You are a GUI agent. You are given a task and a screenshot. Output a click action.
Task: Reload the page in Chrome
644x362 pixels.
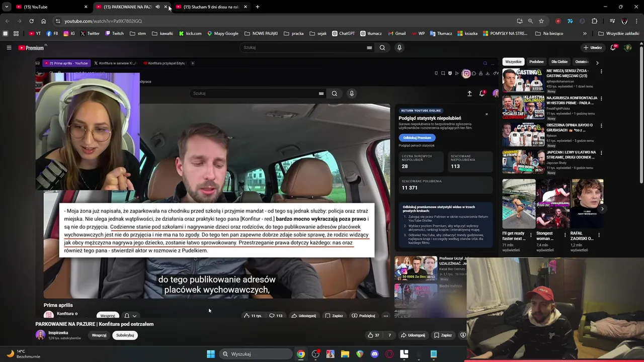[x=31, y=21]
